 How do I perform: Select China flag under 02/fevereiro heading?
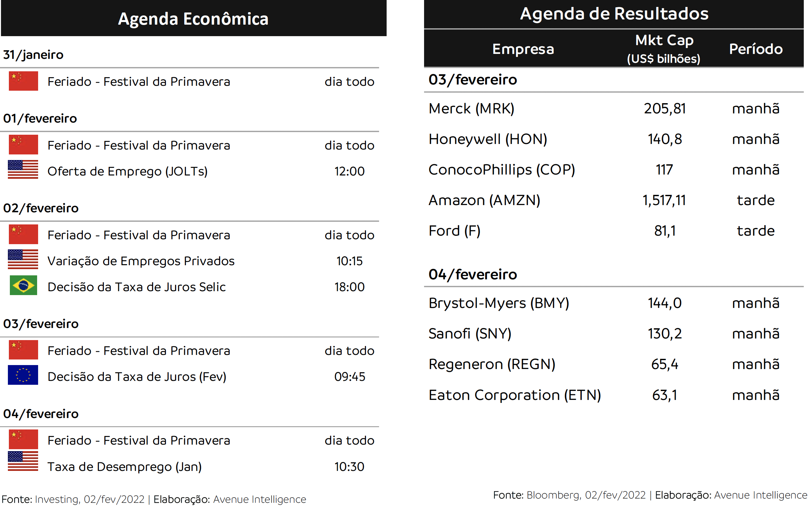[23, 234]
